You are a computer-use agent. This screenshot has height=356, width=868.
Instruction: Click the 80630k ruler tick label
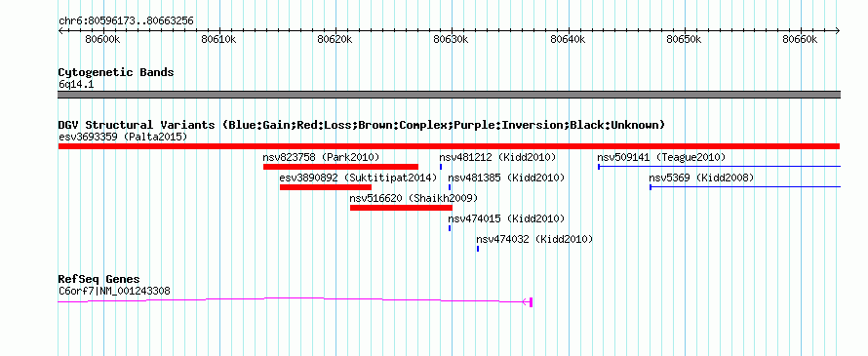[x=452, y=39]
